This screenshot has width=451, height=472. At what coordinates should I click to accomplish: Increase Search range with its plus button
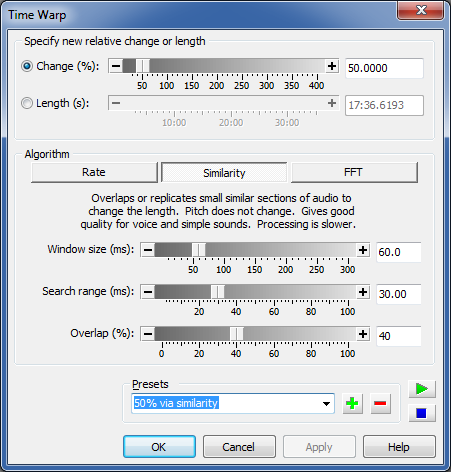click(363, 292)
